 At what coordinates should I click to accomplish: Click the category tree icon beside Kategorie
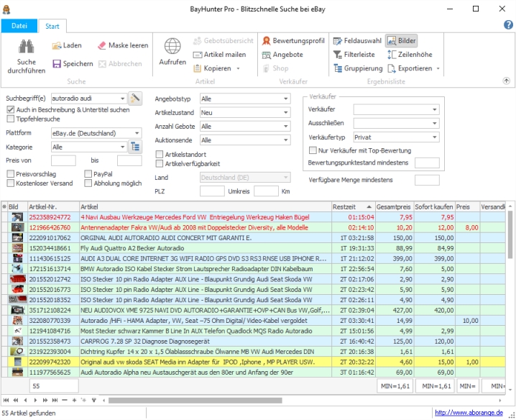pos(134,147)
